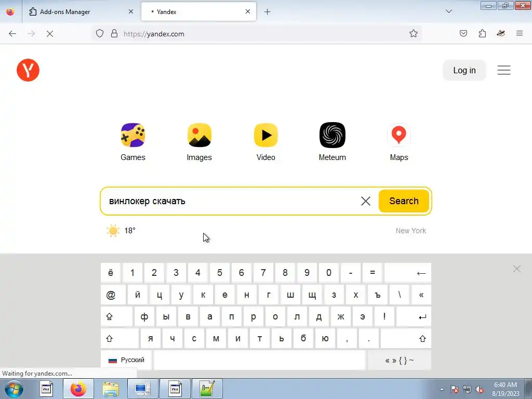
Task: Select the Yandex browser tab
Action: pyautogui.click(x=198, y=11)
